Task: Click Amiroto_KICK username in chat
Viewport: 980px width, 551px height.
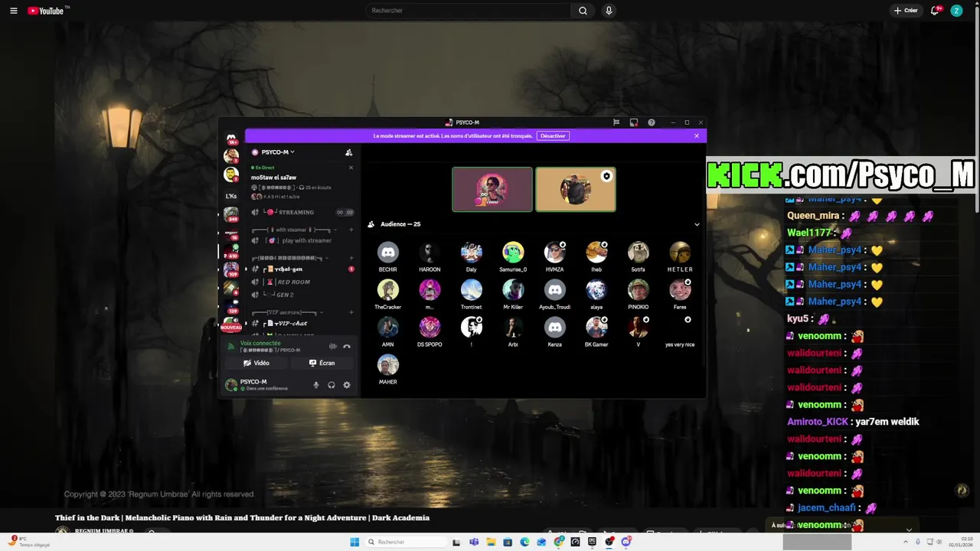Action: (818, 422)
